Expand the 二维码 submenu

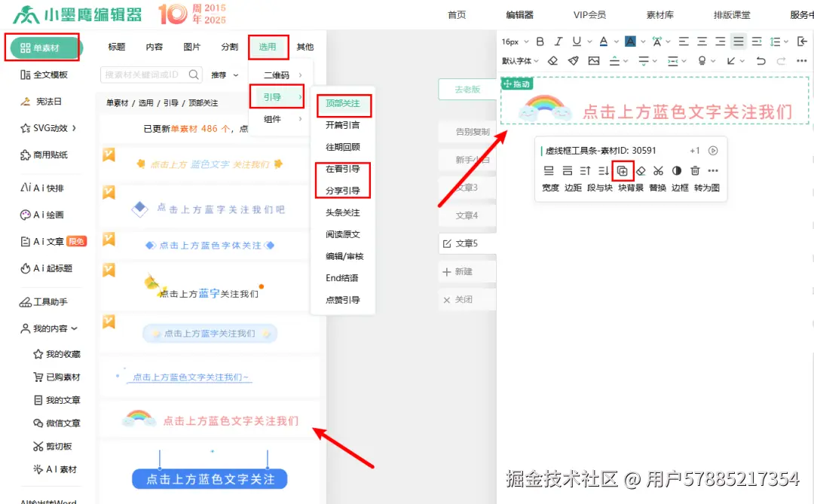tap(283, 75)
